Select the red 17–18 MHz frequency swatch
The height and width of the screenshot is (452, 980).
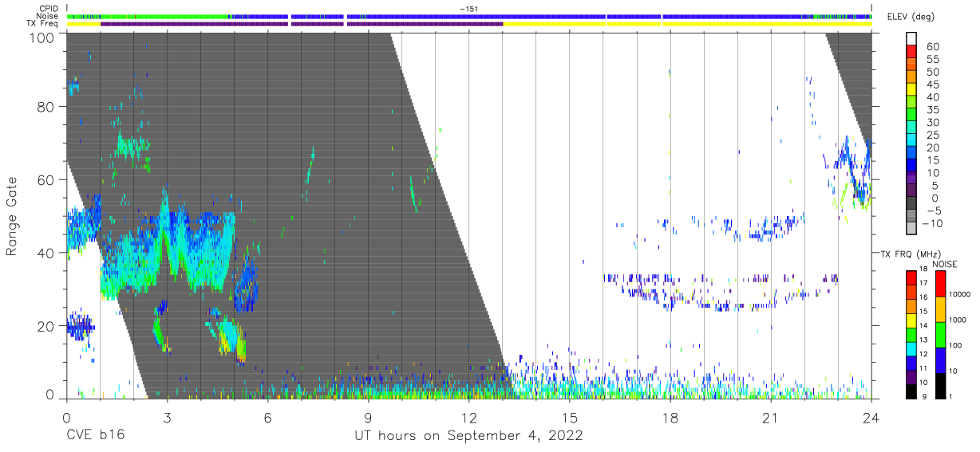click(x=911, y=277)
